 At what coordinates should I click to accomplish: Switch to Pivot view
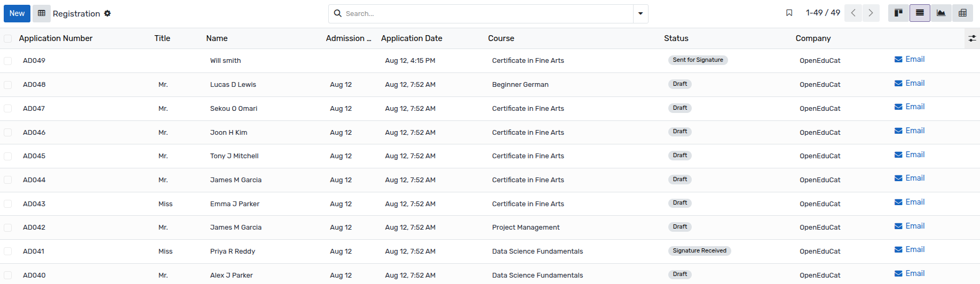(962, 13)
